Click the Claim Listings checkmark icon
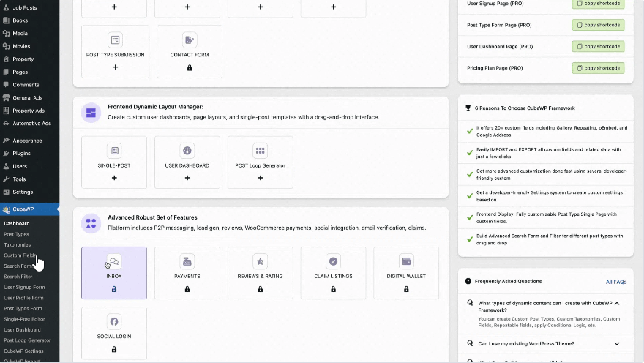The width and height of the screenshot is (644, 363). 333,261
